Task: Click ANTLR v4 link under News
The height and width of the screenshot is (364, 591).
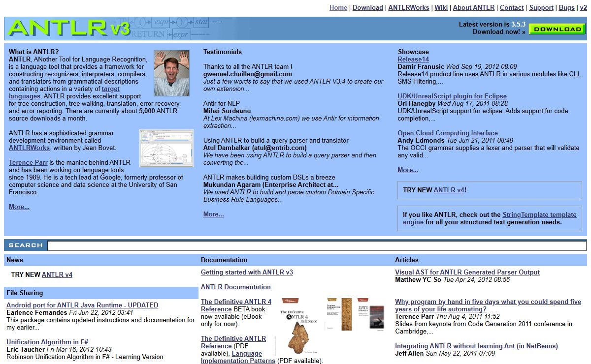Action: (x=57, y=274)
